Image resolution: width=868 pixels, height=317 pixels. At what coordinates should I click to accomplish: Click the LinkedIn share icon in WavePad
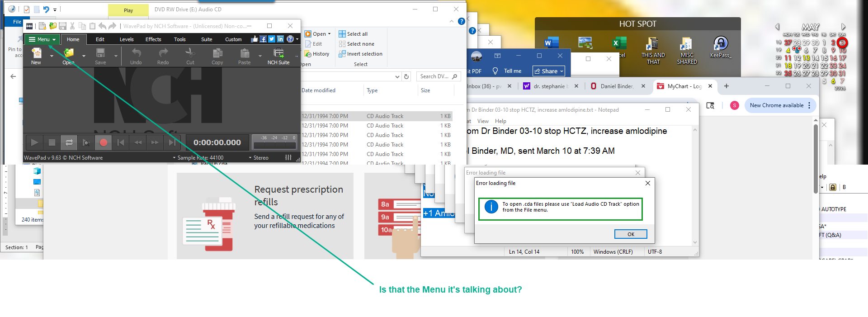(x=280, y=39)
